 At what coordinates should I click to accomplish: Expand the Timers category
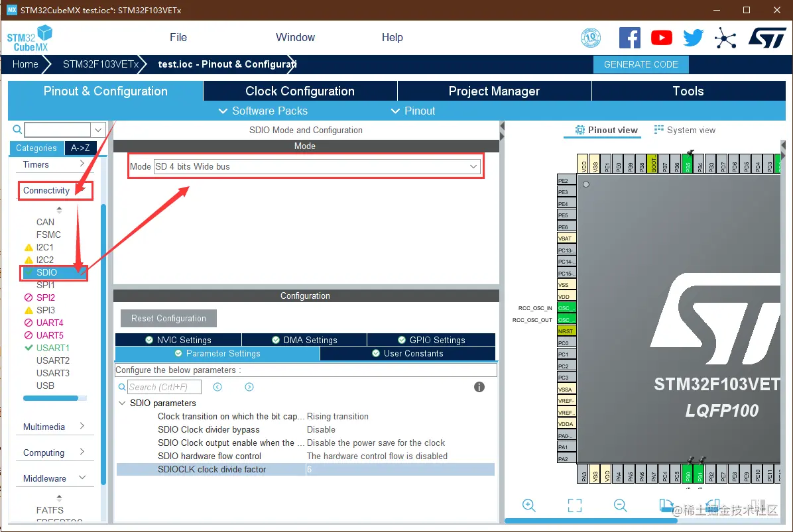(54, 165)
